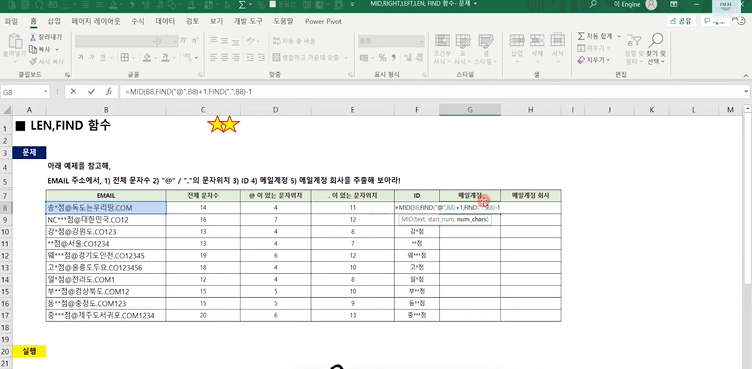Click Cut (잘라내기) in the clipboard group
752x369 pixels.
pyautogui.click(x=46, y=37)
